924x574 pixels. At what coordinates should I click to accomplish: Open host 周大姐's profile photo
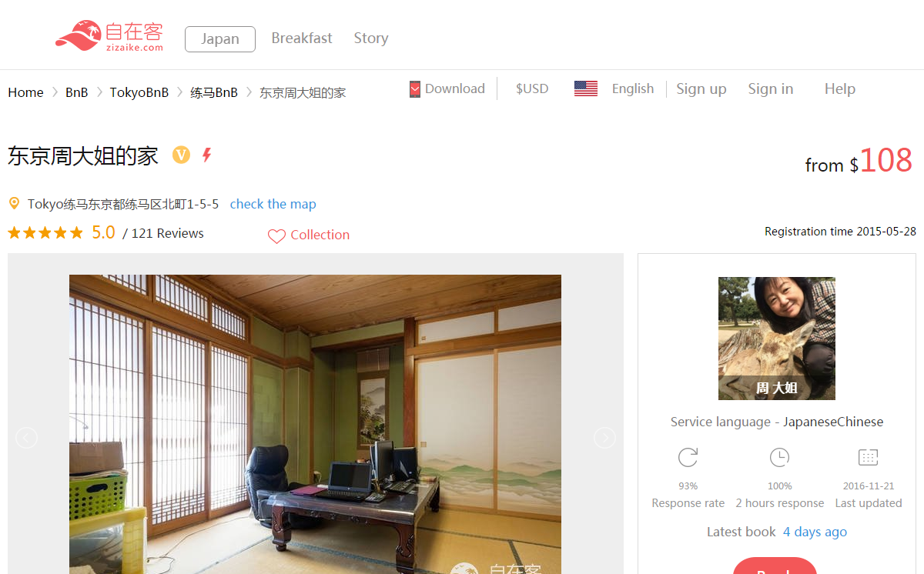coord(777,339)
